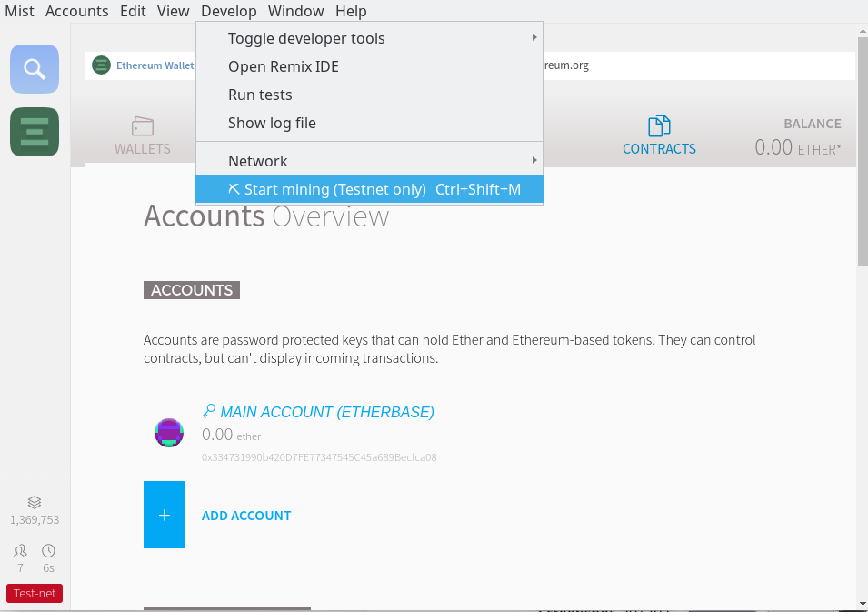Click the Main Account identicon avatar
The image size is (868, 612).
(x=169, y=433)
